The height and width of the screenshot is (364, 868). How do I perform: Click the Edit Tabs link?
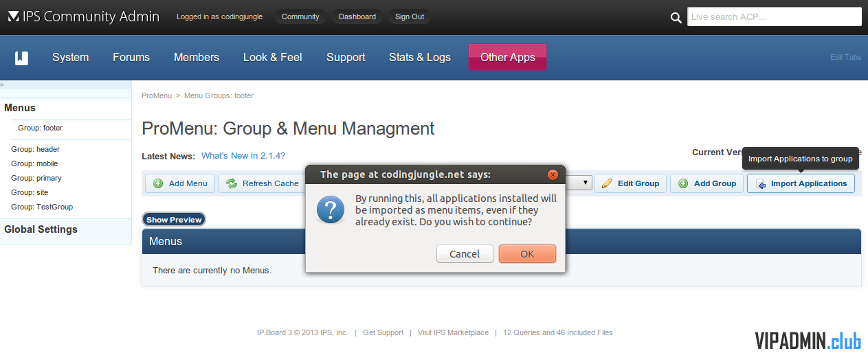845,57
